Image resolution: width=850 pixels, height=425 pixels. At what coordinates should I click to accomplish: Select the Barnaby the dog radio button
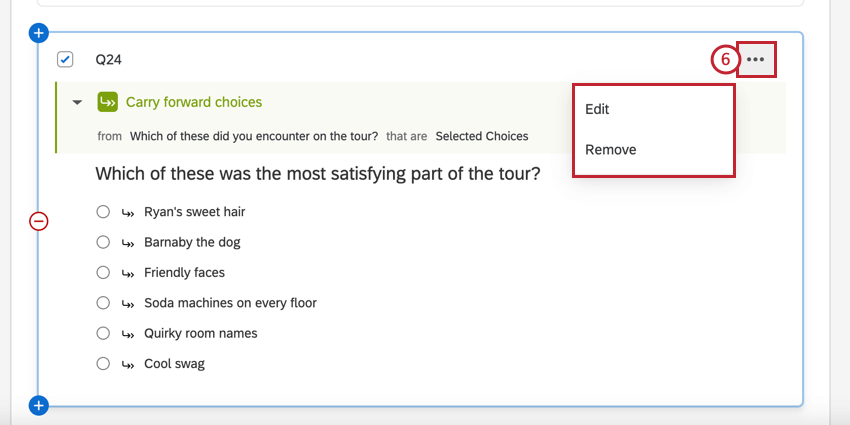click(103, 242)
